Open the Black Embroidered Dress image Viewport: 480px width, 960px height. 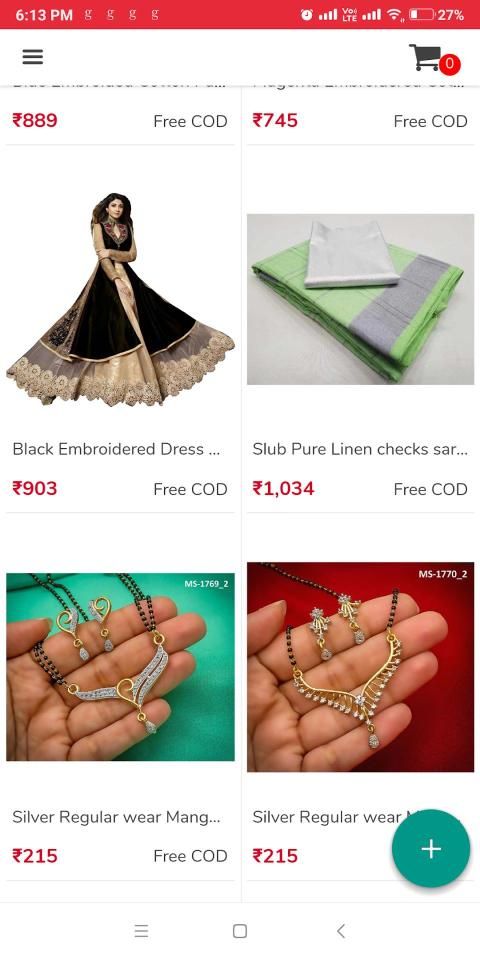[121, 299]
